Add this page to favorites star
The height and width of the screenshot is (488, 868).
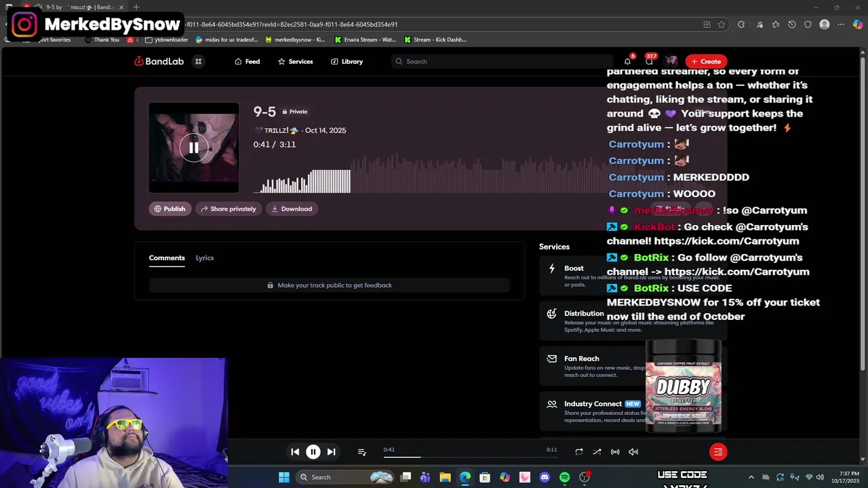(722, 24)
